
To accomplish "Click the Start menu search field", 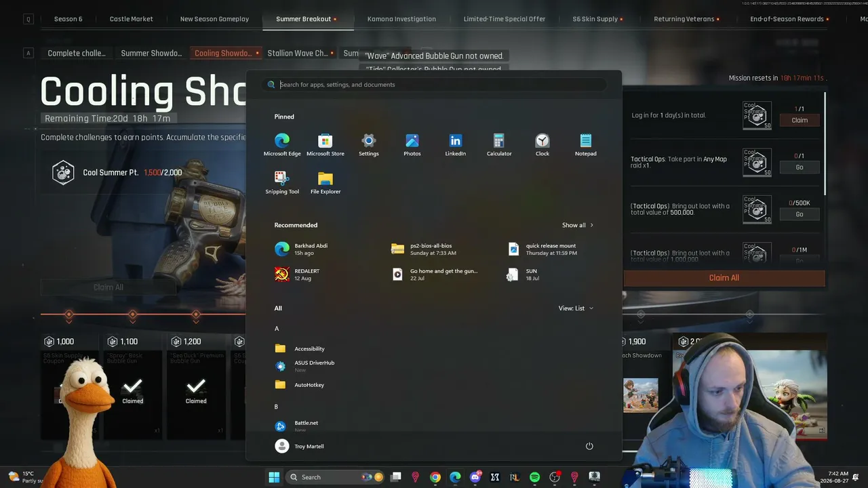I will click(434, 85).
